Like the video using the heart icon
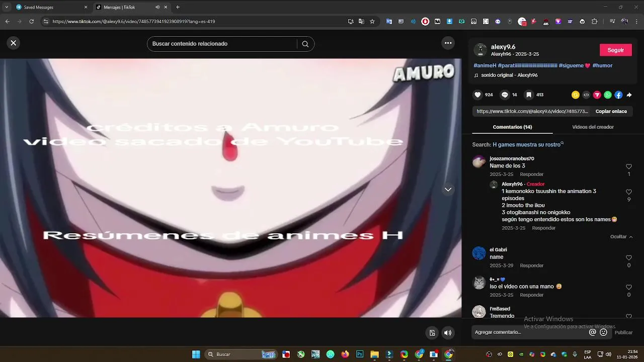The image size is (644, 362). (x=478, y=95)
